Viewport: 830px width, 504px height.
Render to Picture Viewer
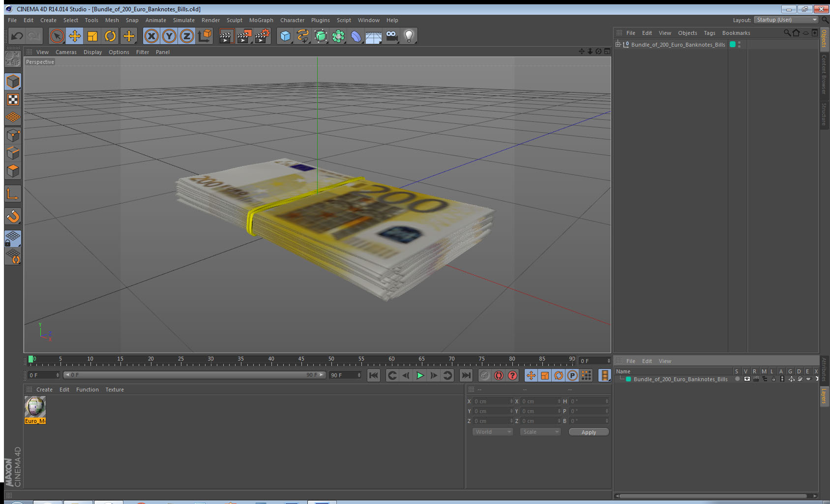pyautogui.click(x=244, y=36)
